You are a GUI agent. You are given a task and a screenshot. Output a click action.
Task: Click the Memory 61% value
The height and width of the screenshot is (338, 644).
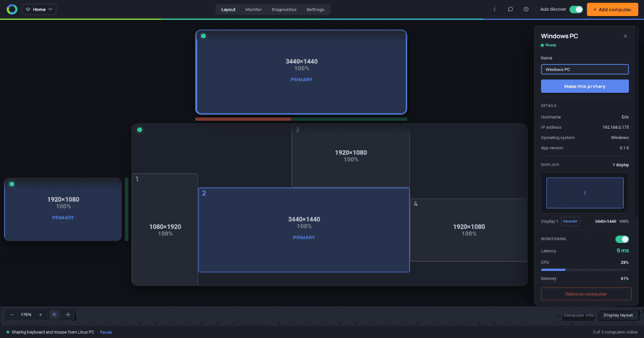pyautogui.click(x=625, y=278)
